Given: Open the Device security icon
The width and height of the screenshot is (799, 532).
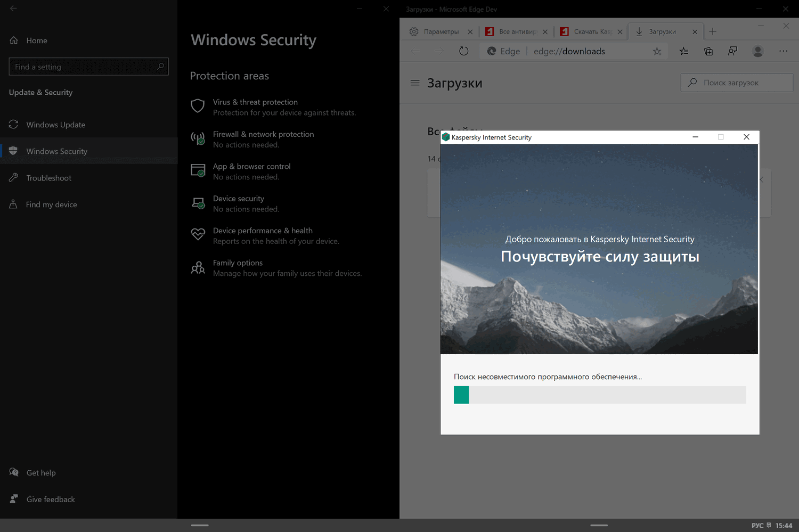Looking at the screenshot, I should 198,203.
